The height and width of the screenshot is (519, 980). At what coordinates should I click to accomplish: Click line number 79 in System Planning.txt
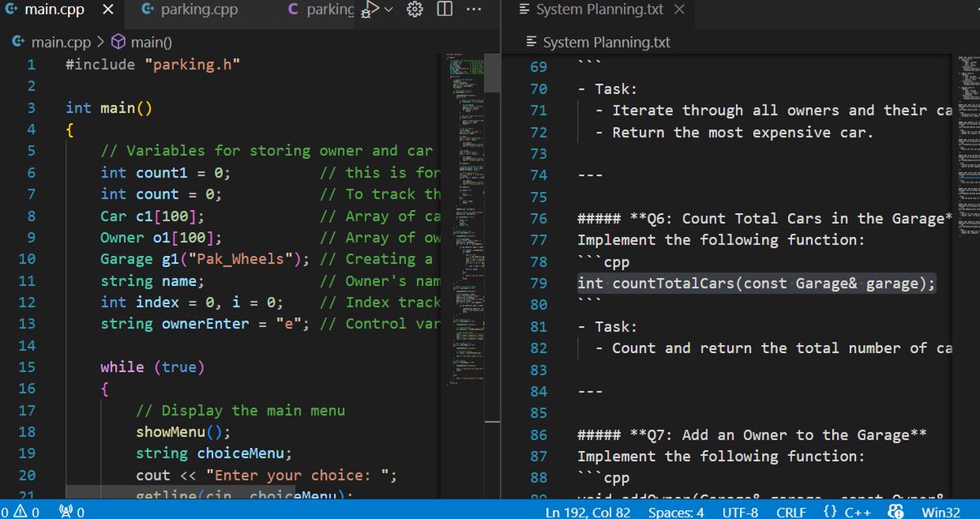[538, 283]
